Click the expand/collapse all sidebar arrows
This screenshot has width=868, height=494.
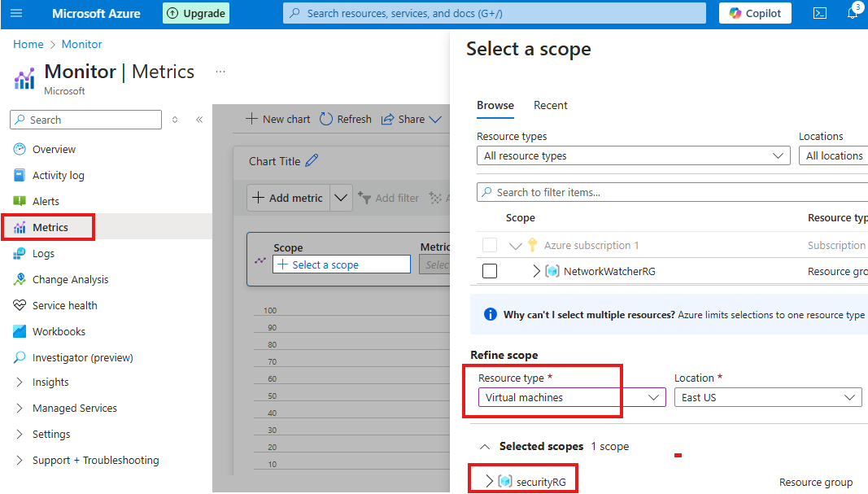click(175, 120)
